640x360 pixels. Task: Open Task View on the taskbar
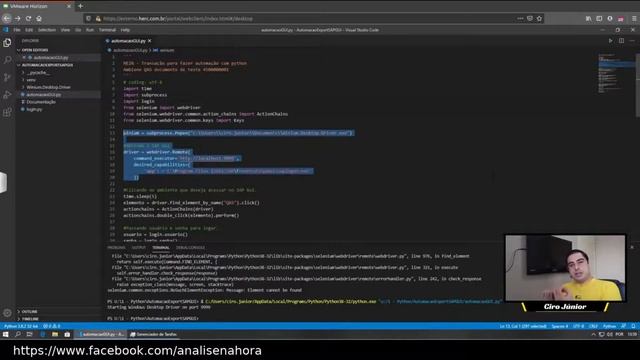[x=29, y=334]
